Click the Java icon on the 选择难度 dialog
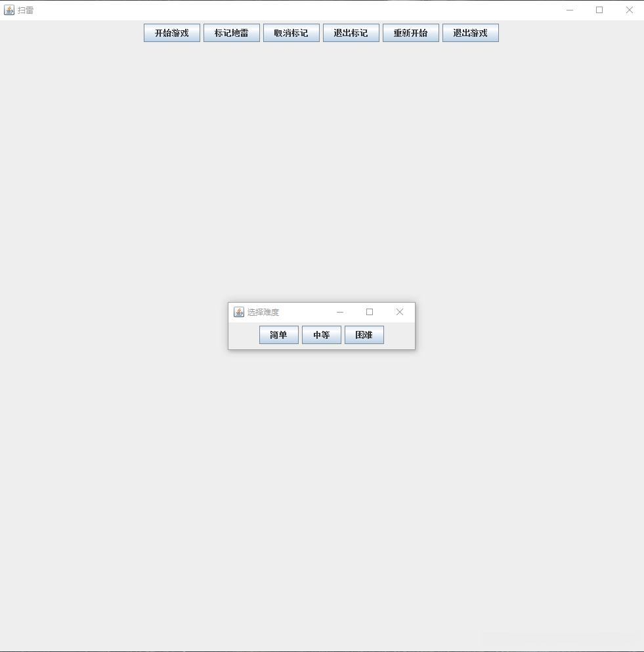The width and height of the screenshot is (644, 652). point(238,312)
